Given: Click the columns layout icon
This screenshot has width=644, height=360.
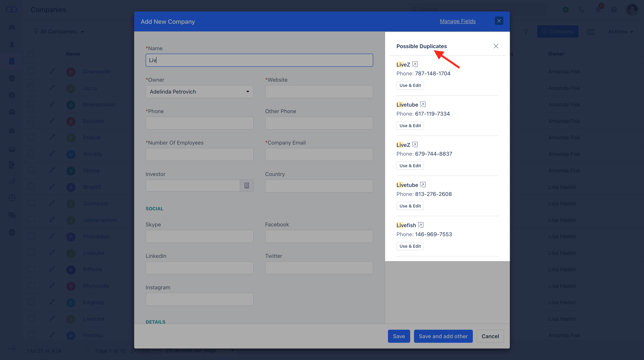Looking at the screenshot, I should click(x=591, y=32).
